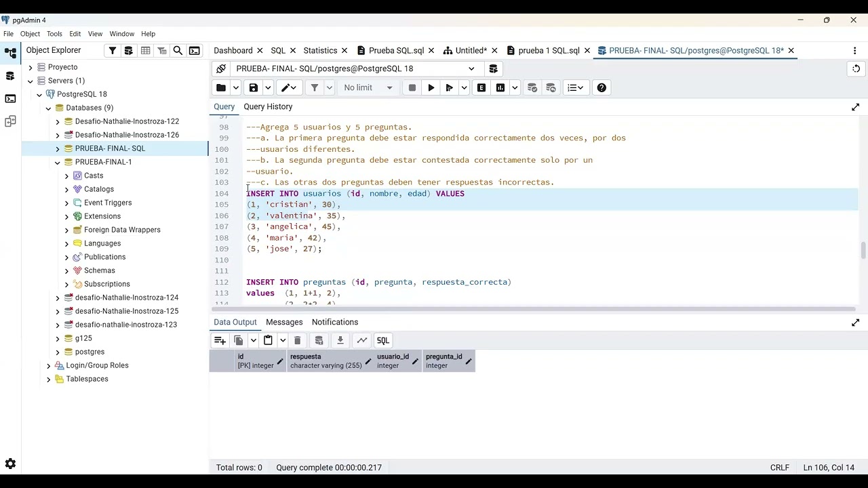Filtered rows icon in Object Explorer
Screen dimensions: 868x488
(x=161, y=51)
